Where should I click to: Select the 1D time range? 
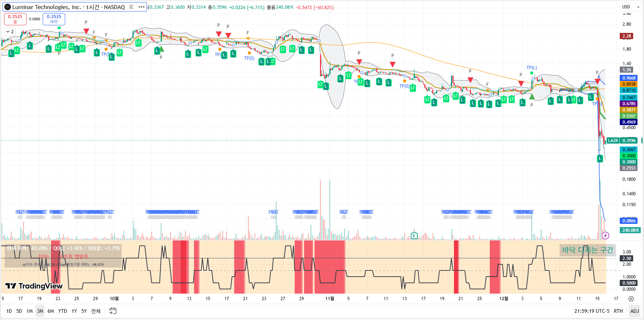9,311
